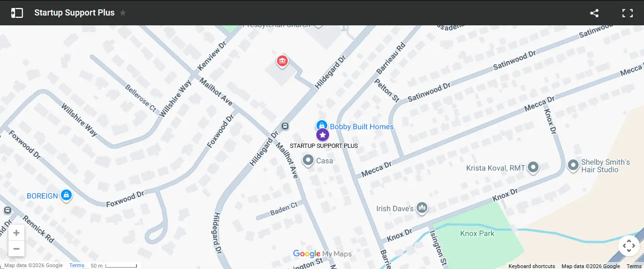Click the Google My Maps logo
Viewport: 644px width, 269px height.
pos(322,254)
